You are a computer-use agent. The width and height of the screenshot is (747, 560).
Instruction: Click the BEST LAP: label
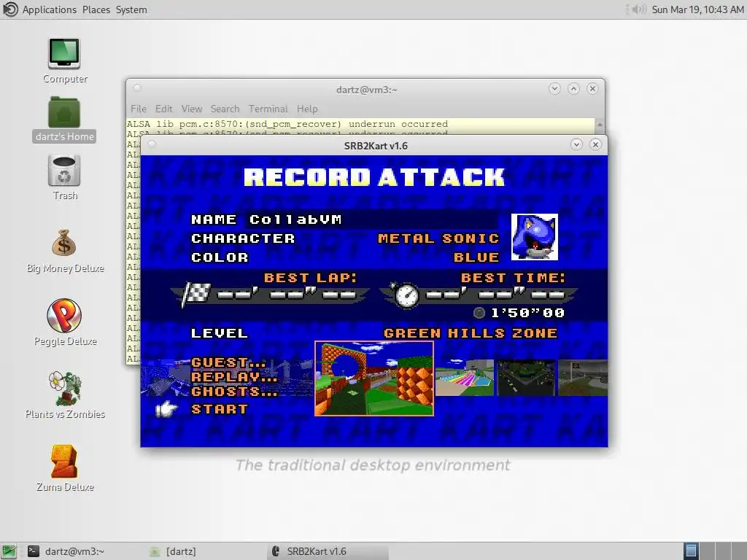tap(310, 278)
